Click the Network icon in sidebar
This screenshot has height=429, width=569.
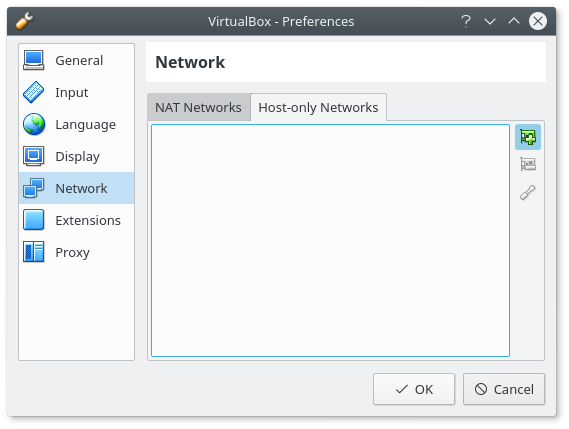[33, 188]
